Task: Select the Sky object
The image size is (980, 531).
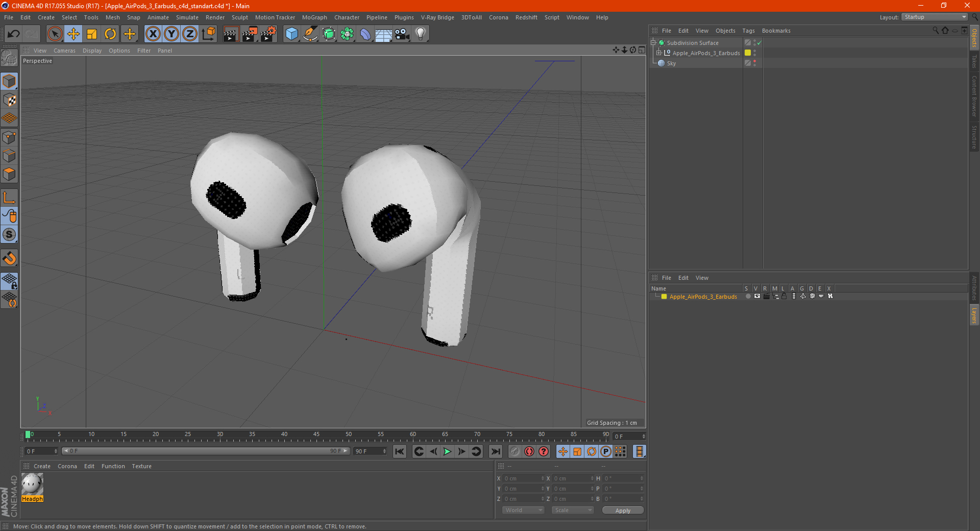Action: (671, 63)
